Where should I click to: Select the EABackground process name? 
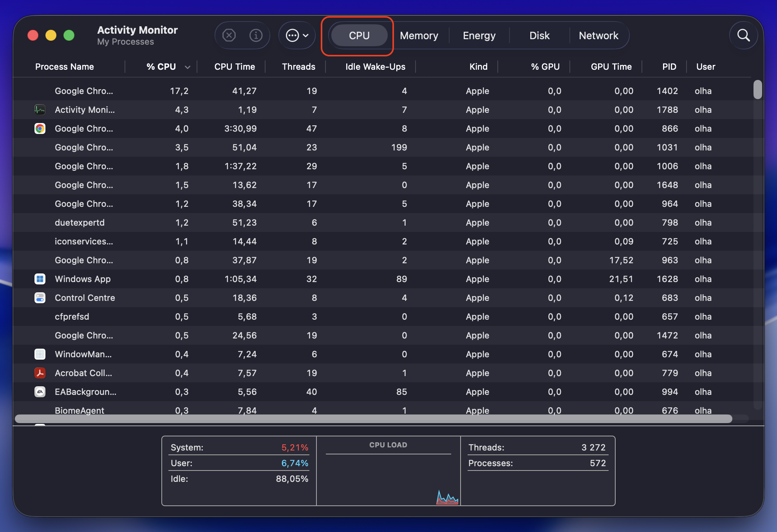coord(85,392)
